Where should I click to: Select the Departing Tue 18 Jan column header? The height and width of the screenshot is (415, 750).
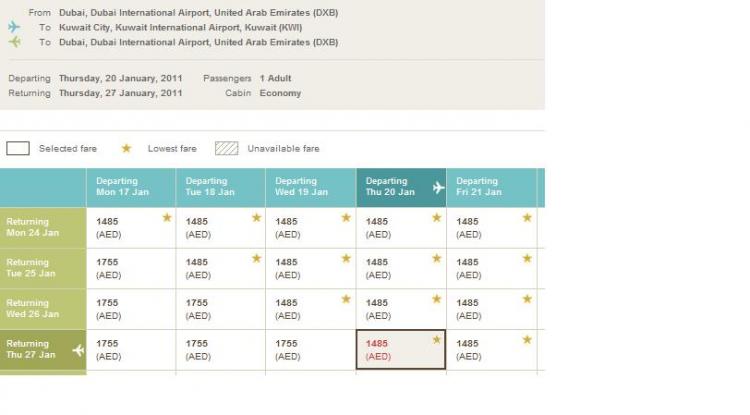click(220, 187)
